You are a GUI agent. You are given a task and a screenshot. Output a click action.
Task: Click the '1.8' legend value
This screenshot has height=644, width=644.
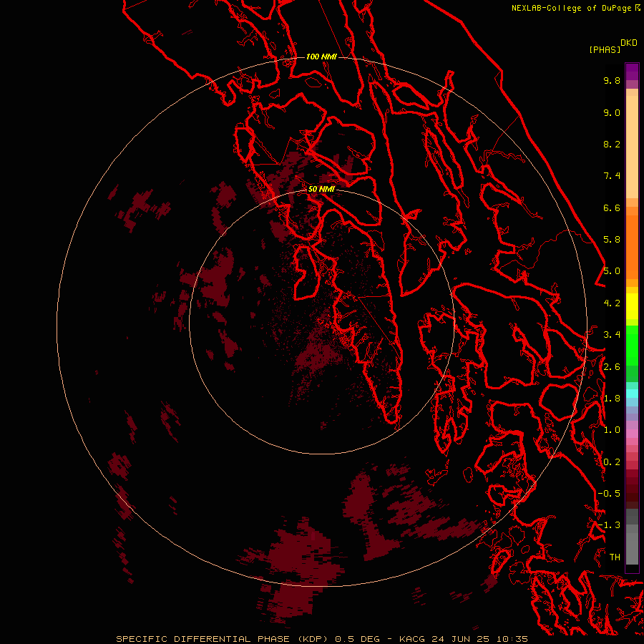[612, 399]
